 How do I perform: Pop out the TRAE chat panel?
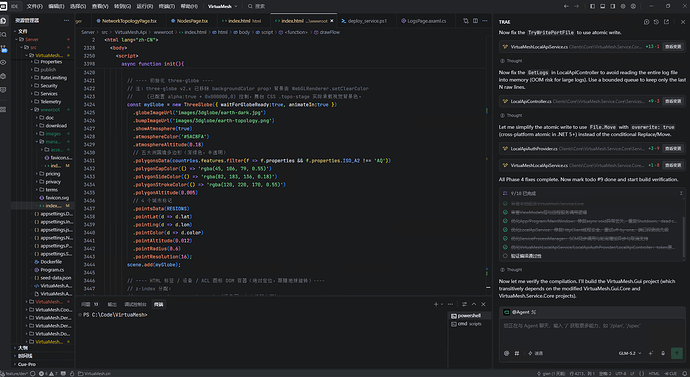pyautogui.click(x=666, y=22)
